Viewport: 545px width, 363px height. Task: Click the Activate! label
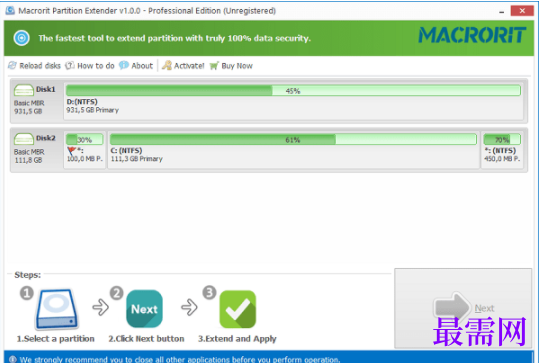coord(189,66)
